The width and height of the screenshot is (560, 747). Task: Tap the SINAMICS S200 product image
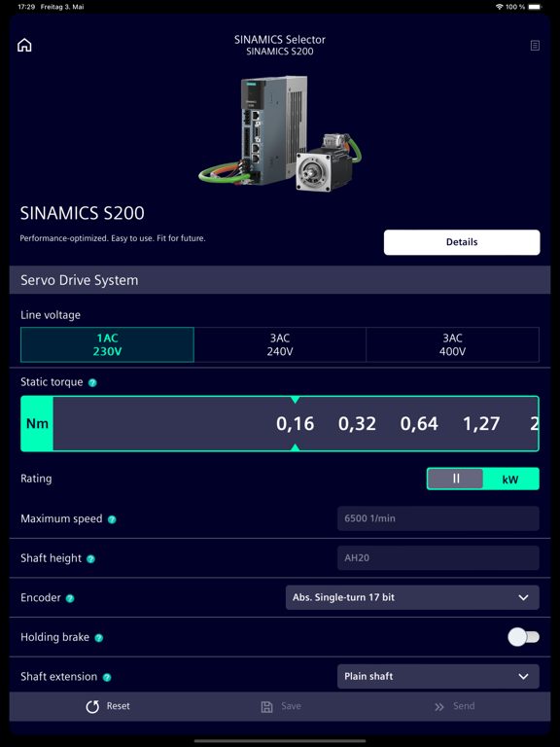tap(280, 135)
